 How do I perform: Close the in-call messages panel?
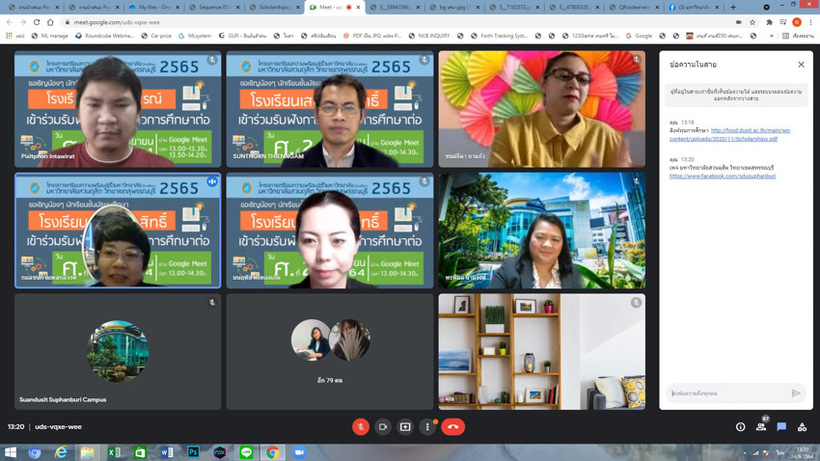click(x=800, y=64)
